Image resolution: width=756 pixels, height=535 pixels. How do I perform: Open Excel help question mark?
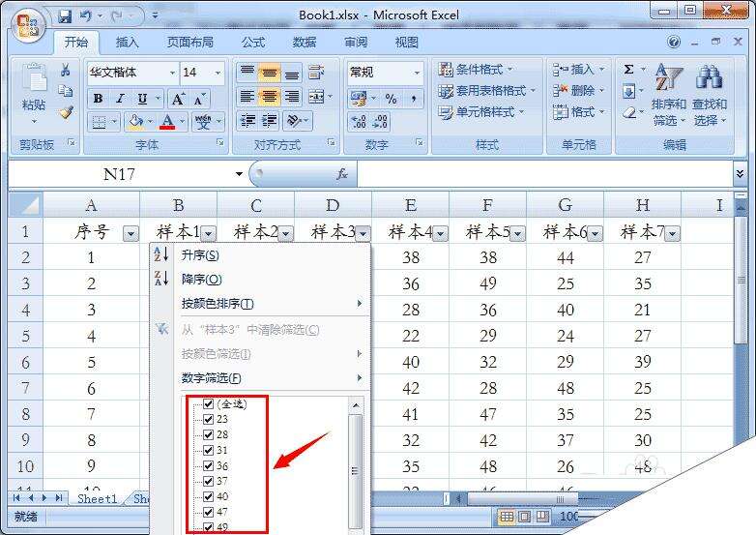click(674, 42)
